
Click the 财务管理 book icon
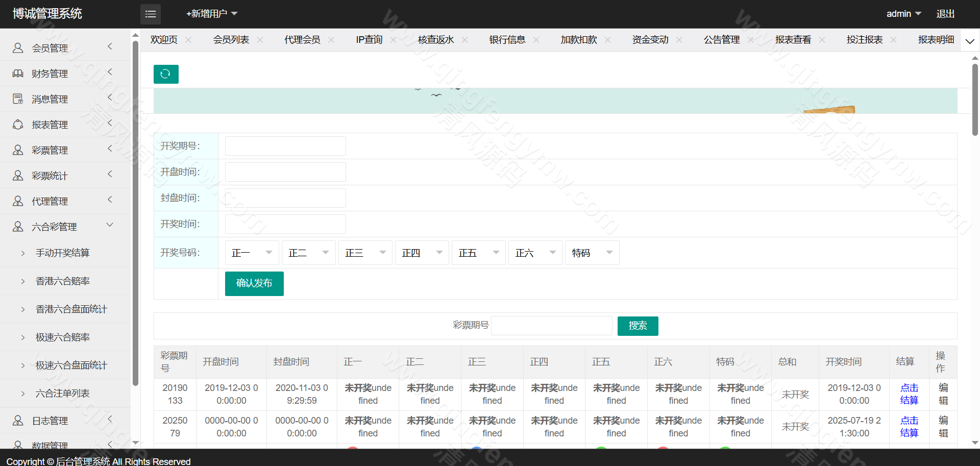(18, 73)
